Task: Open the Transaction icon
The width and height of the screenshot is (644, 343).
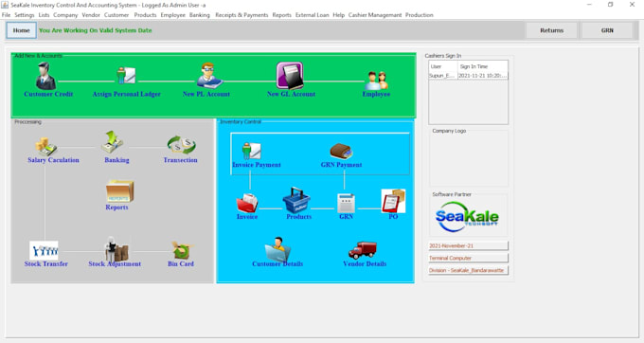Action: pyautogui.click(x=181, y=145)
